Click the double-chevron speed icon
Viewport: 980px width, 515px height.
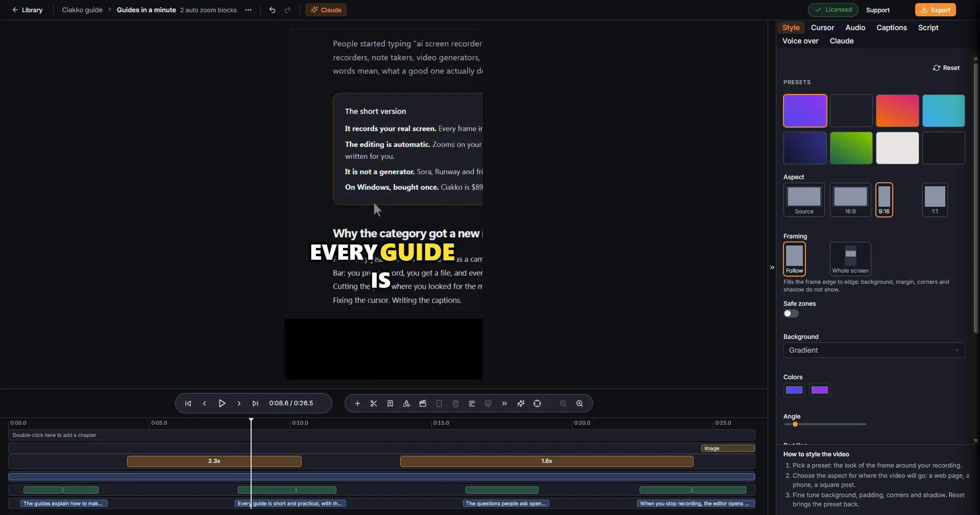coord(504,403)
